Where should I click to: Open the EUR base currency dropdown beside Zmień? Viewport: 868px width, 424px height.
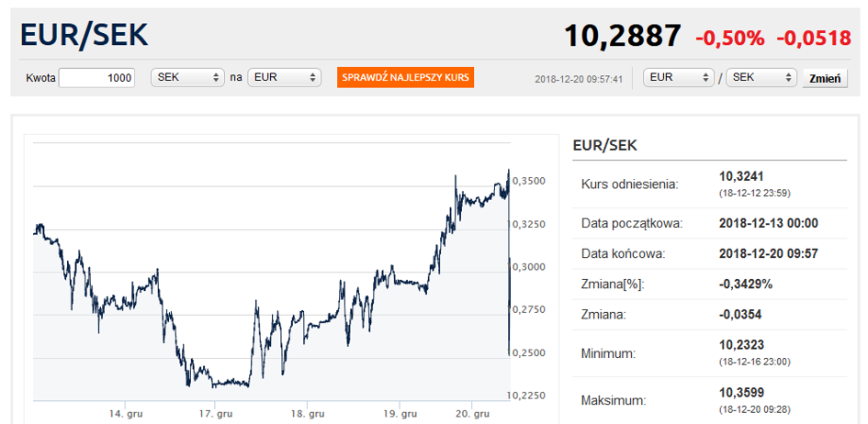(x=680, y=78)
